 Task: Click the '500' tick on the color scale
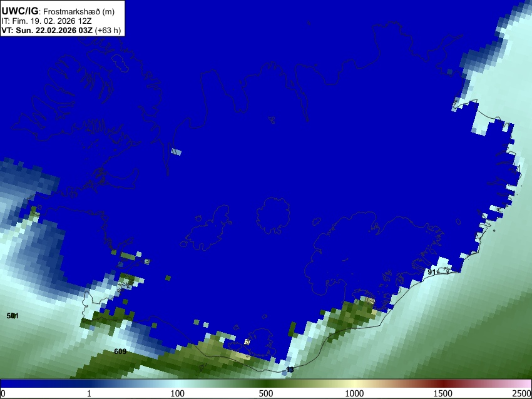pos(265,393)
